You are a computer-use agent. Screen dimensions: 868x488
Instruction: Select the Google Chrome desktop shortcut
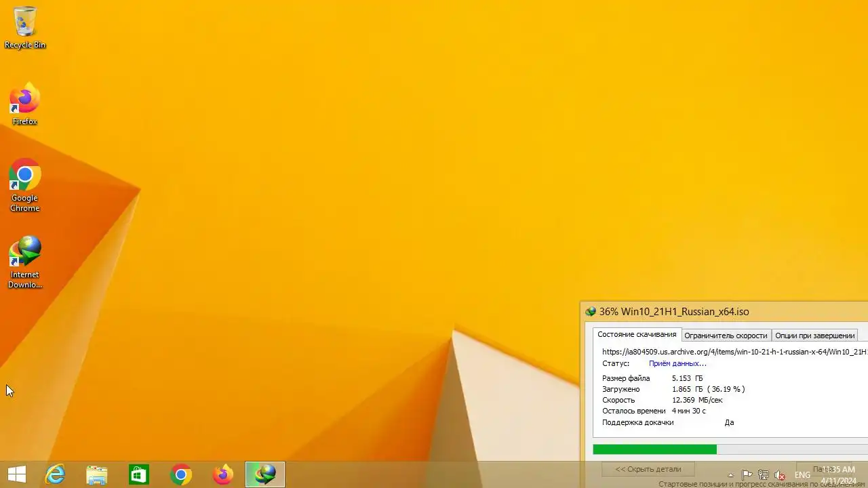coord(25,186)
